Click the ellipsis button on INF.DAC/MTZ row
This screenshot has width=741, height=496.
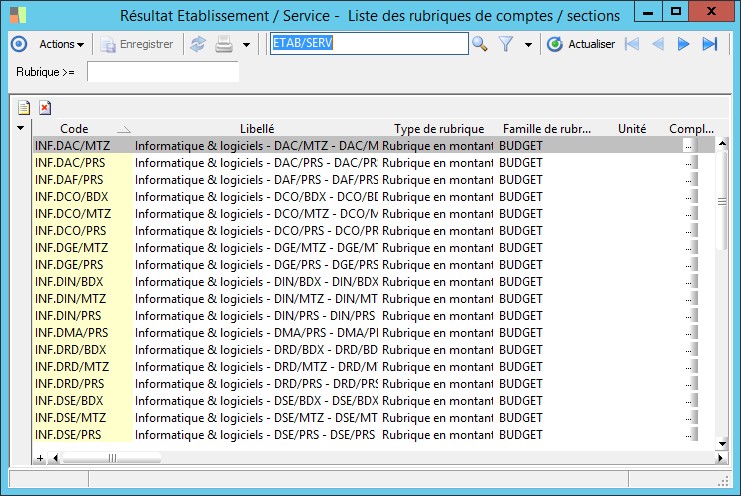[x=689, y=146]
